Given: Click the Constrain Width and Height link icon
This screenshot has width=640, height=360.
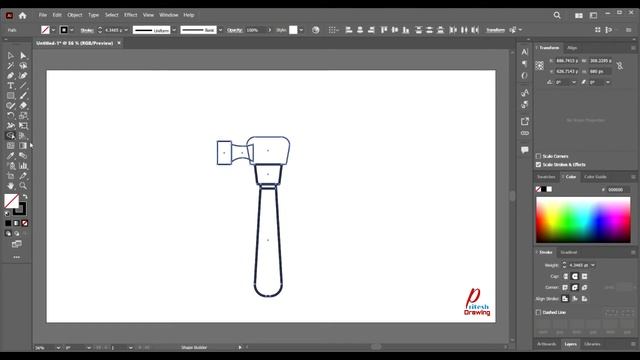Looking at the screenshot, I should click(620, 66).
